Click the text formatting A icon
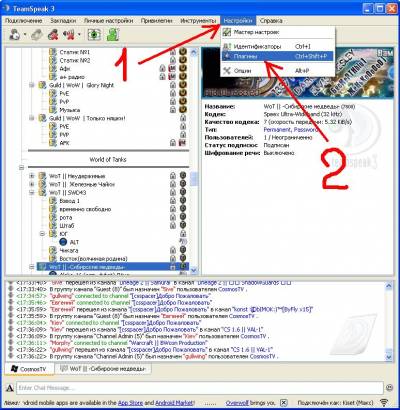 10,388
